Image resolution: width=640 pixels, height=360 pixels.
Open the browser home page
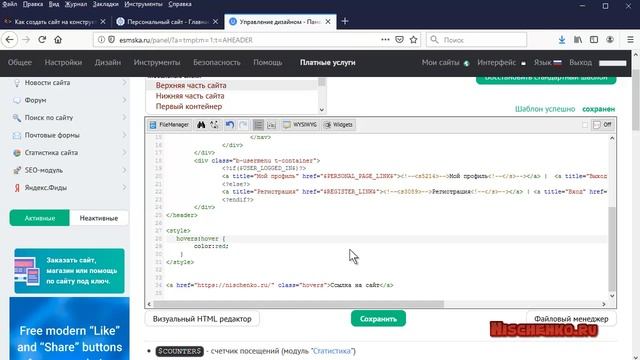point(58,40)
